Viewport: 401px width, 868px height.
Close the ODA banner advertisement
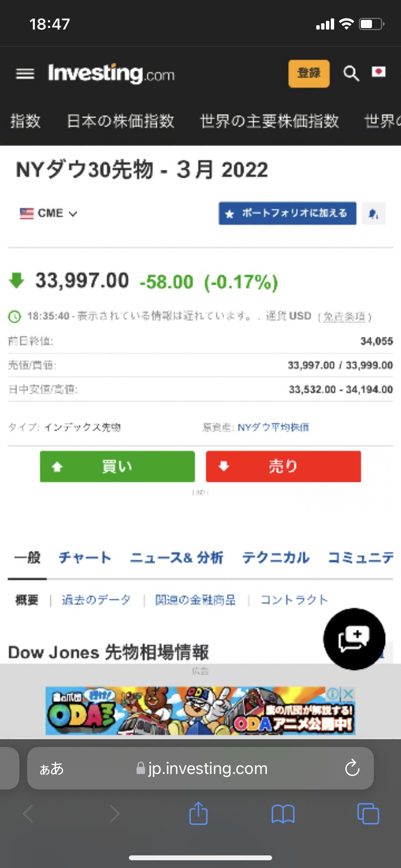(x=349, y=694)
